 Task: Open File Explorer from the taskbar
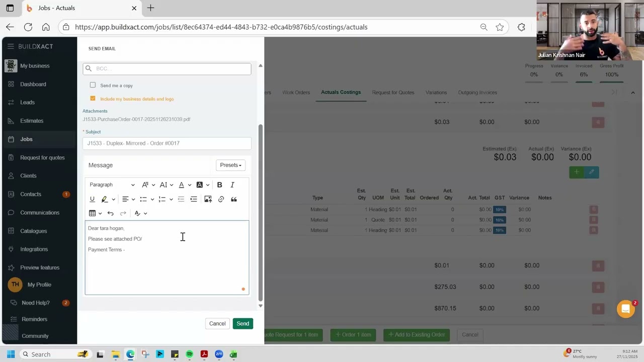(115, 354)
